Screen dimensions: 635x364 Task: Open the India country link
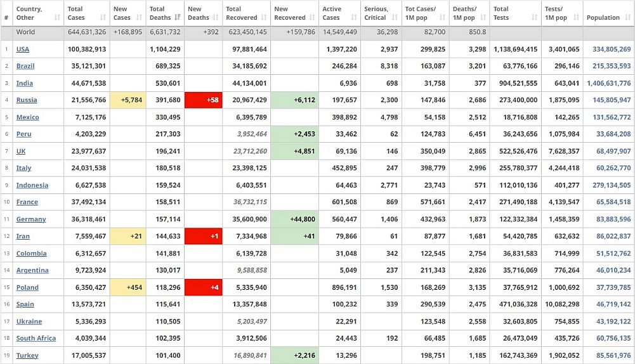24,83
